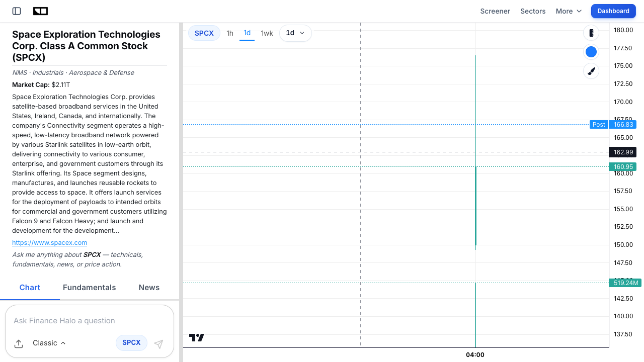Open the 1d range dropdown
644x362 pixels.
(x=295, y=33)
